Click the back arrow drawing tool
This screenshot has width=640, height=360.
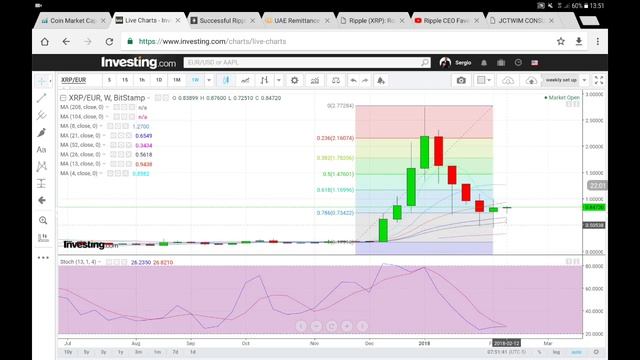(42, 200)
